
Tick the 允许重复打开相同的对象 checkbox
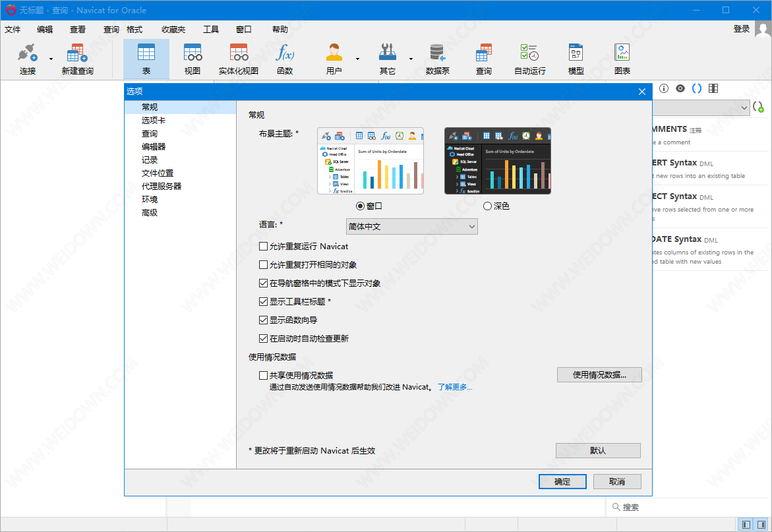pos(264,265)
